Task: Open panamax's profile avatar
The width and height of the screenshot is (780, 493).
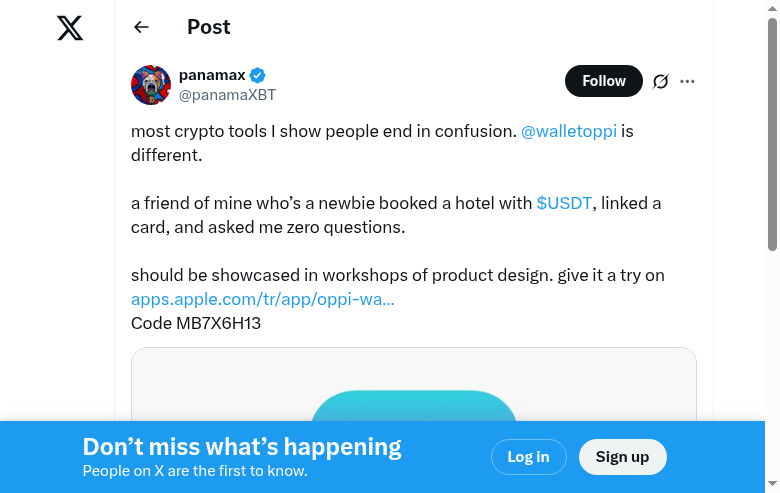Action: point(151,85)
